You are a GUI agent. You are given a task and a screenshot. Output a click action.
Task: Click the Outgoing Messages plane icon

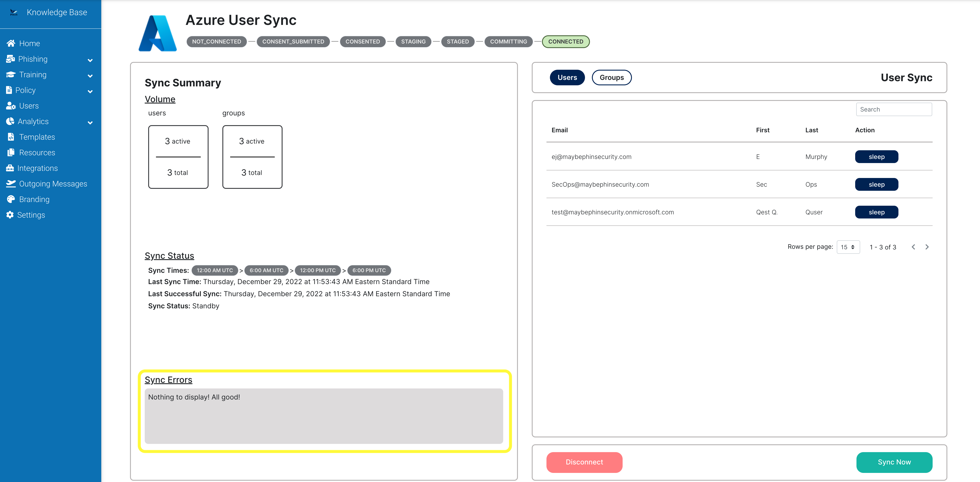(11, 184)
